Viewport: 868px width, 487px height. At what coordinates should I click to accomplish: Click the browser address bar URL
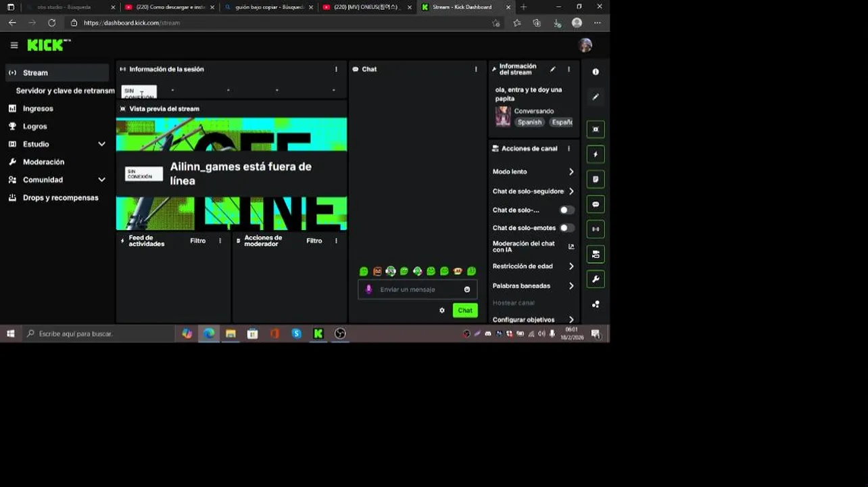pos(132,22)
